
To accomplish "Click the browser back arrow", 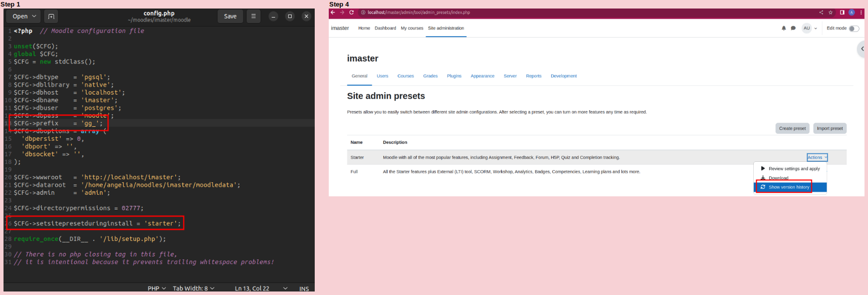I will [x=333, y=13].
